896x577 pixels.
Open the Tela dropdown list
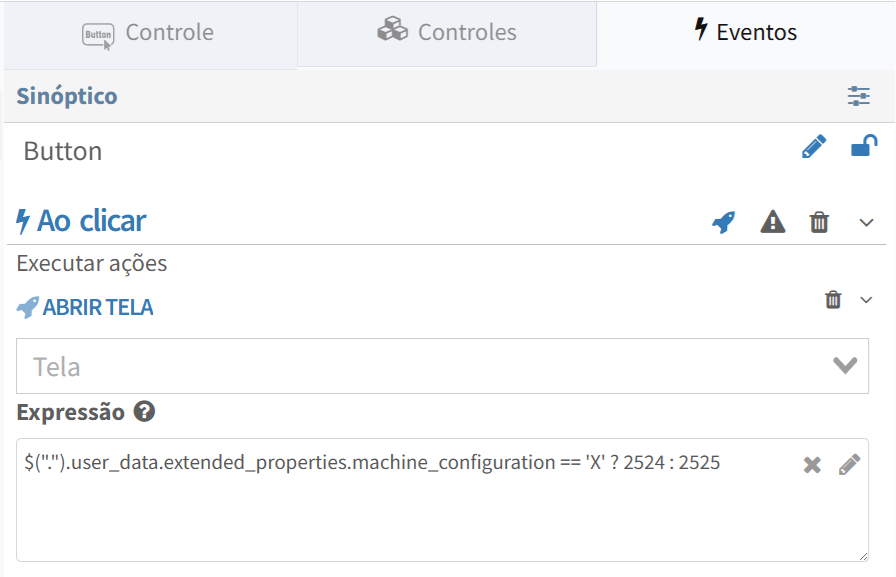pos(442,366)
